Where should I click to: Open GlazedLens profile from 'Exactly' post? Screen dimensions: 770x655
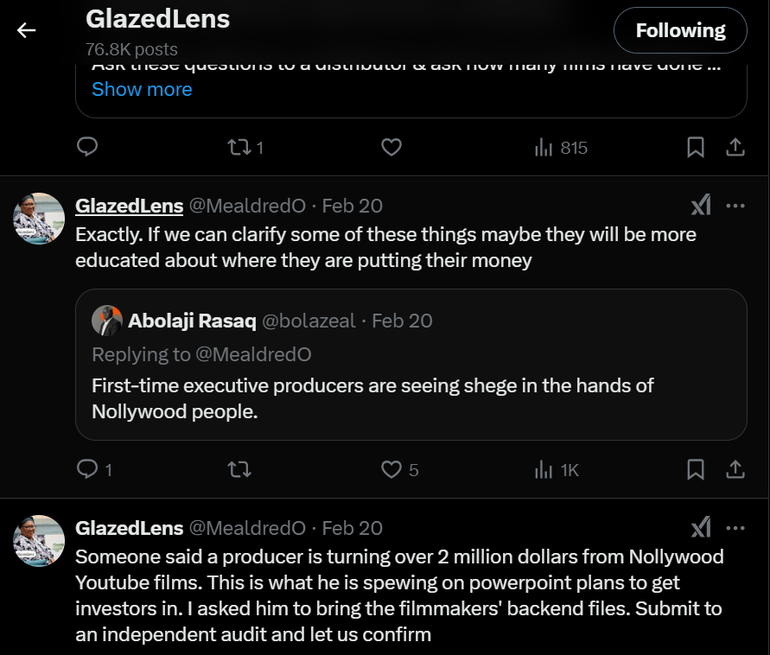point(129,205)
